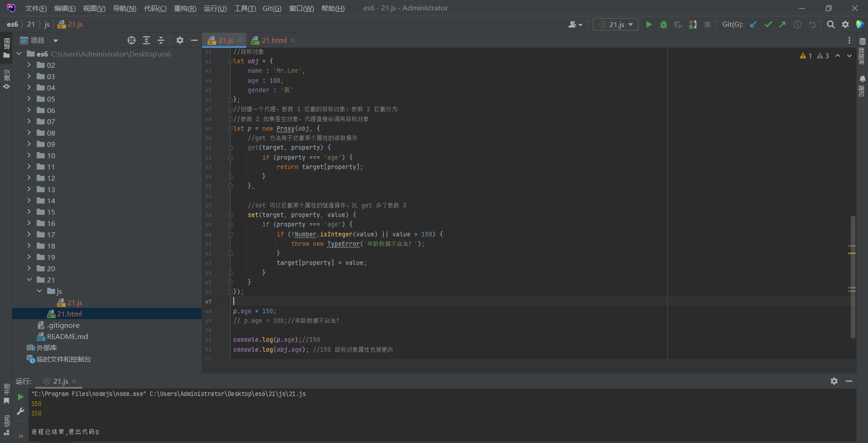This screenshot has height=443, width=868.
Task: Open run panel settings gear
Action: coord(834,381)
